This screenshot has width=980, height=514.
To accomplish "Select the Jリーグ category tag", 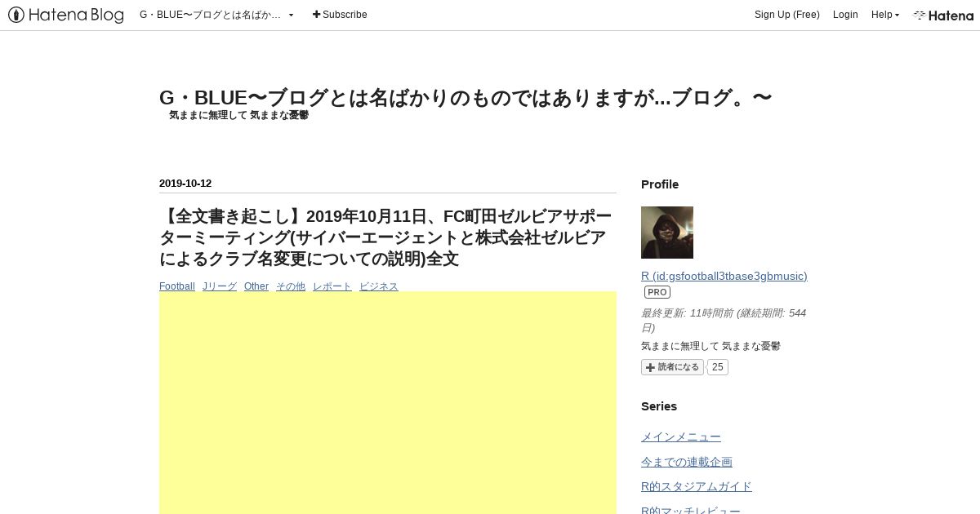I will pos(220,286).
